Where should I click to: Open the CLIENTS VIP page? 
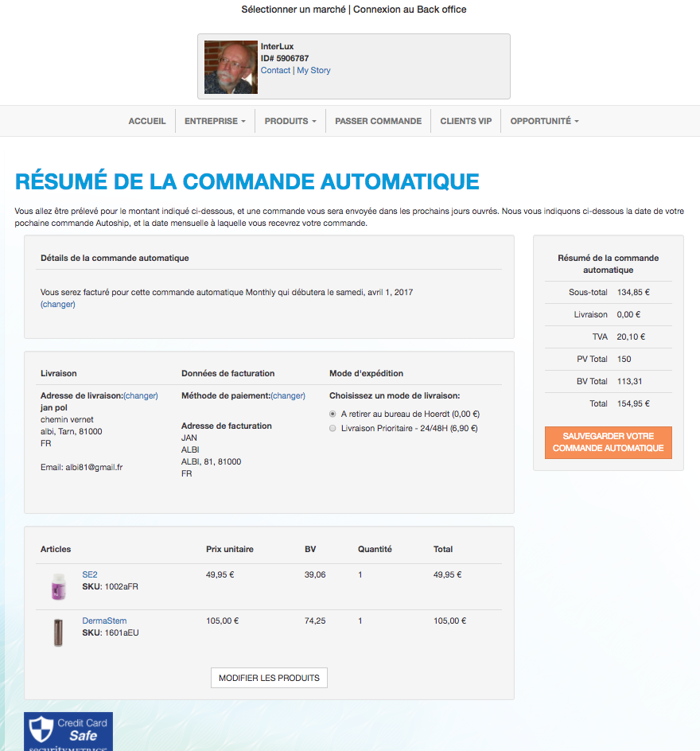point(466,121)
